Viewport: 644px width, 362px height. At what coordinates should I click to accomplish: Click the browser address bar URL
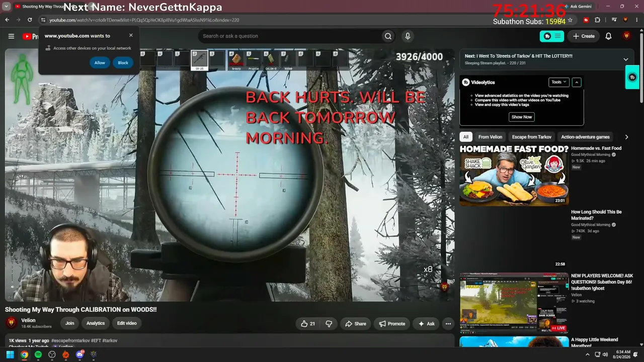coord(144,20)
